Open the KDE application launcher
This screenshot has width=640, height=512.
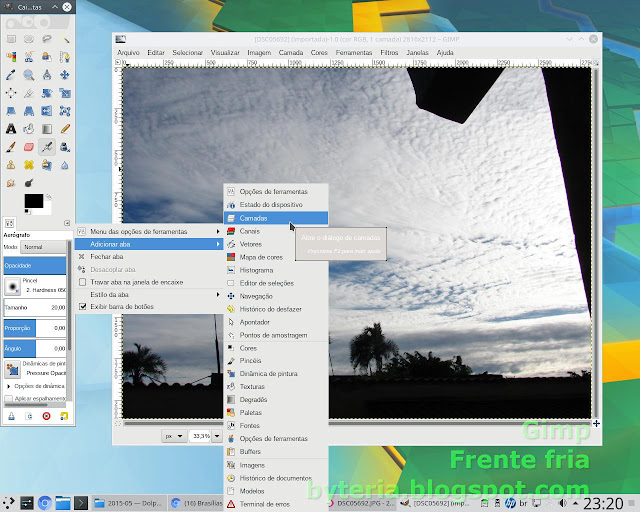(x=9, y=503)
